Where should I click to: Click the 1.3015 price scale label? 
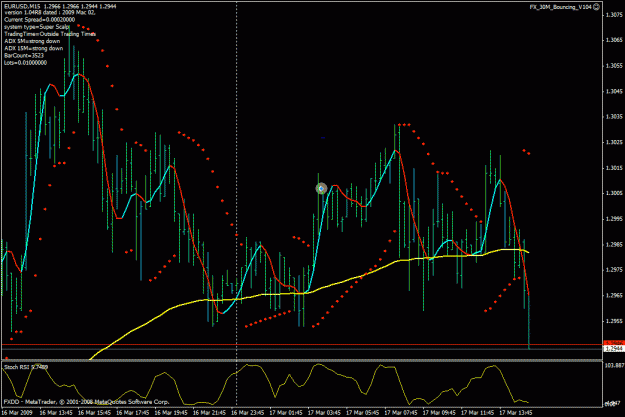coord(614,168)
